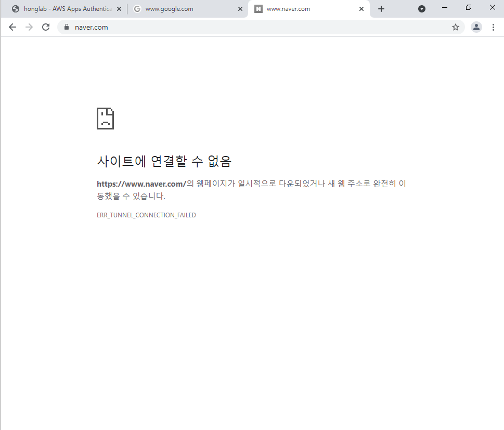Click the globe favicon on honglab tab
Viewport: 504px width, 430px height.
[x=16, y=9]
